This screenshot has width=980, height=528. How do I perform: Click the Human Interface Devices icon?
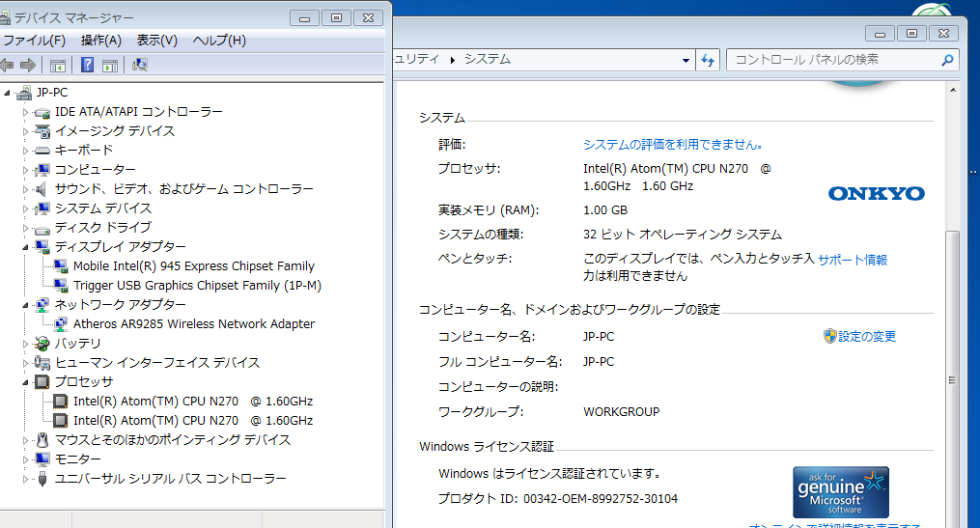tap(42, 363)
